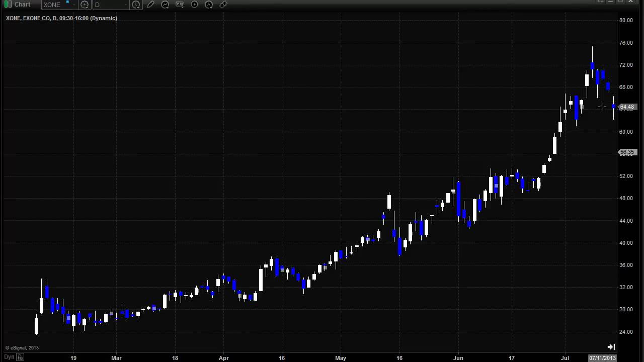Viewport: 644px width, 362px height.
Task: Click the 64.48 price marker
Action: (x=627, y=107)
